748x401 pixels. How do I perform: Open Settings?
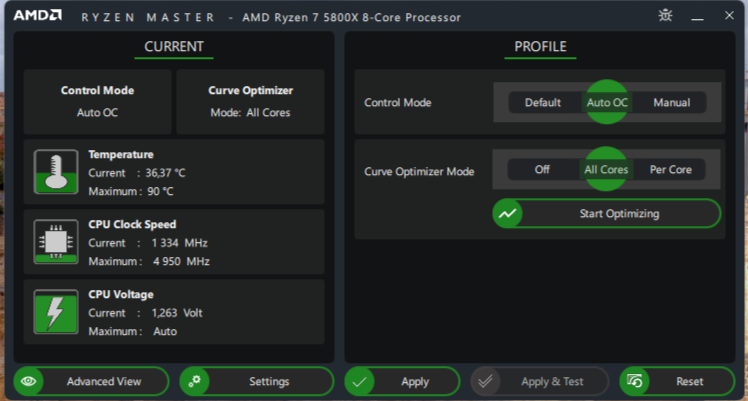click(x=257, y=381)
